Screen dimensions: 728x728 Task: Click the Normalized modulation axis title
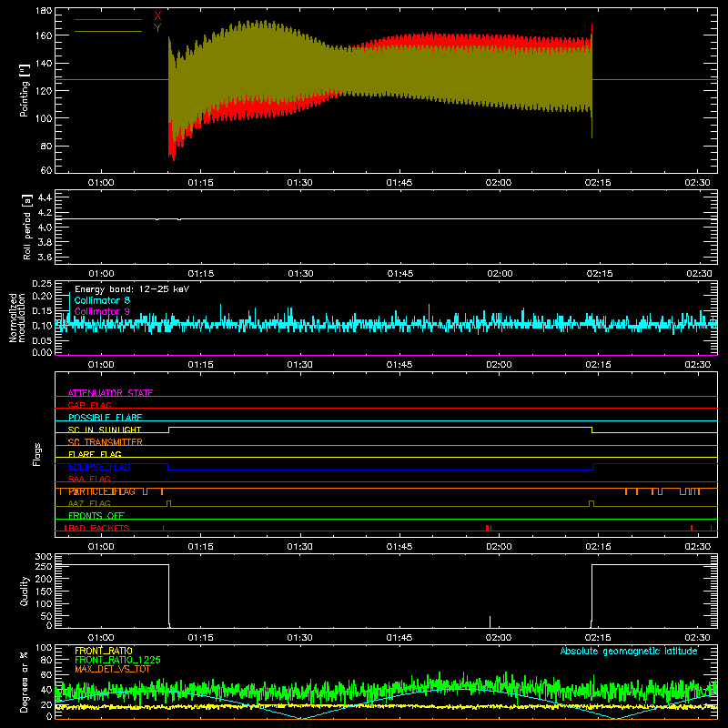pyautogui.click(x=17, y=318)
